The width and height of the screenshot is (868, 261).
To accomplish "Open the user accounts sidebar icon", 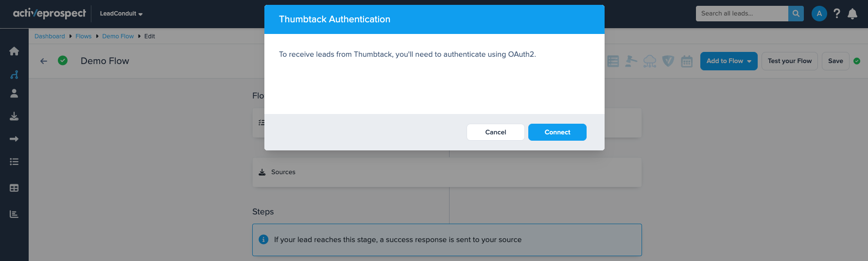I will (14, 94).
